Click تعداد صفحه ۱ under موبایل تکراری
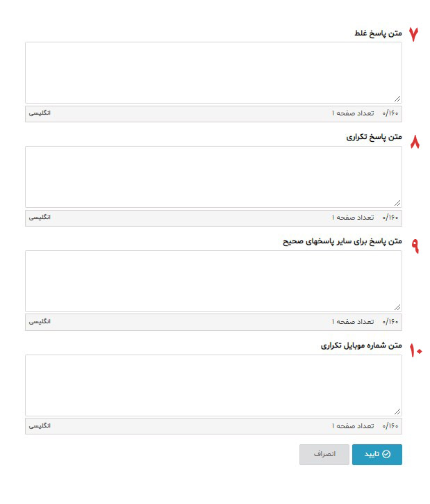The image size is (430, 504). point(353,426)
